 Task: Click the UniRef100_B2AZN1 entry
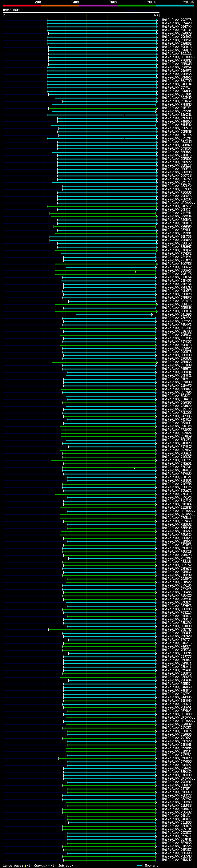(177, 115)
